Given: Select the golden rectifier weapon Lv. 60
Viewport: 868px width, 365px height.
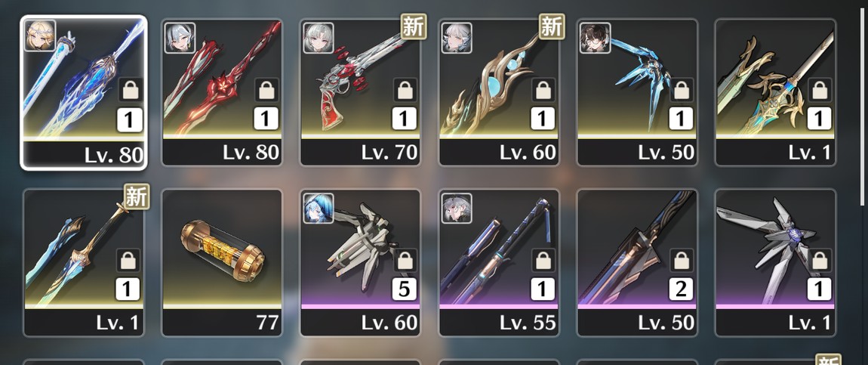Looking at the screenshot, I should 499,92.
